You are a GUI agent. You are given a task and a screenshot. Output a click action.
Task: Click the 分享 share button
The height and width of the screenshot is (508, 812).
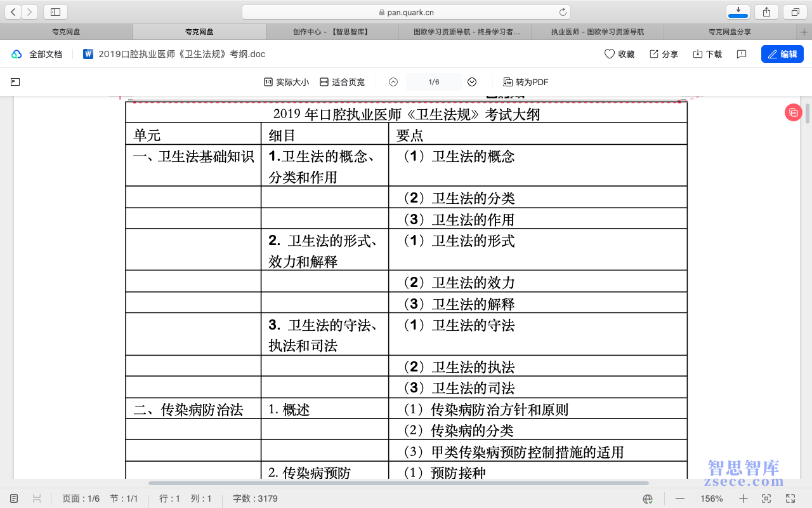pos(664,55)
